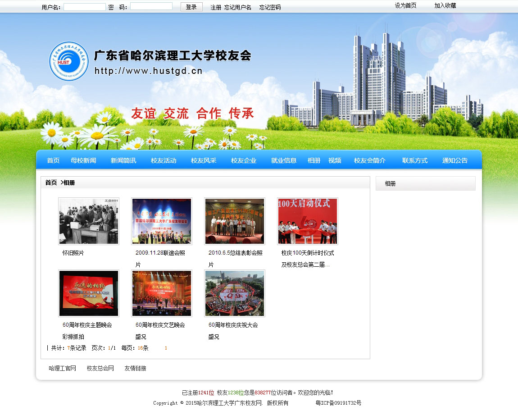The height and width of the screenshot is (420, 518).
Task: Focus the 用户名 username input field
Action: point(85,7)
